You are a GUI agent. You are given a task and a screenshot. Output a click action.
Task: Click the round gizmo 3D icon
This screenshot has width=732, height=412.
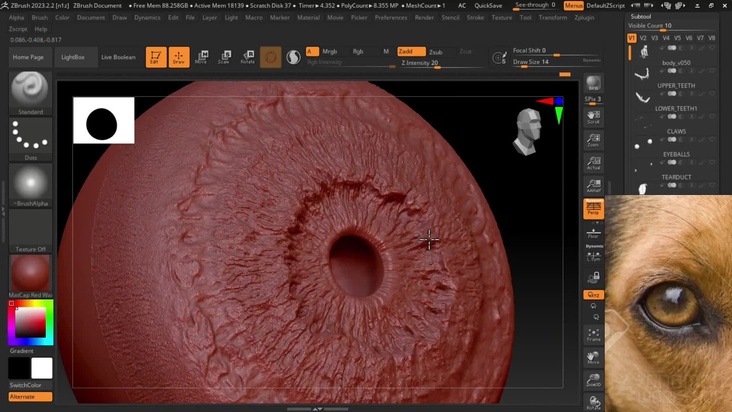271,57
